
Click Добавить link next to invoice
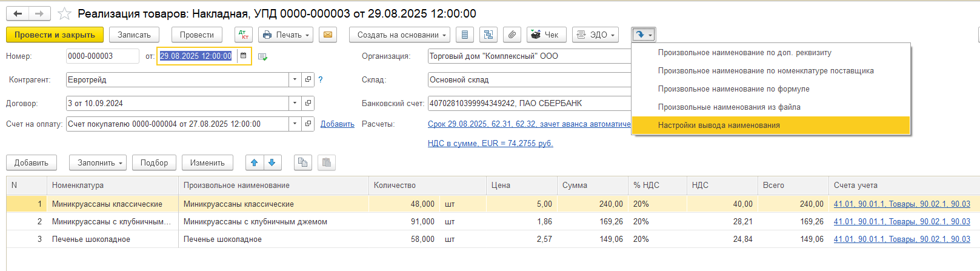pos(338,124)
